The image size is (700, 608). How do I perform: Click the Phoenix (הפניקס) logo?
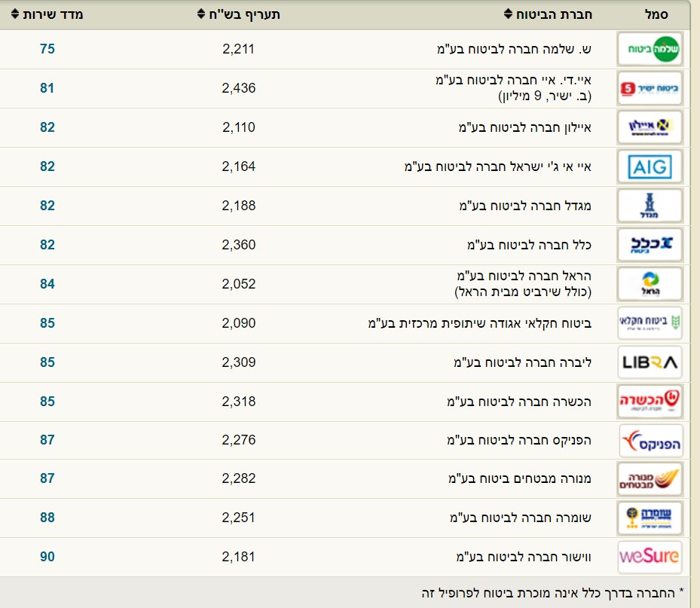pyautogui.click(x=651, y=441)
